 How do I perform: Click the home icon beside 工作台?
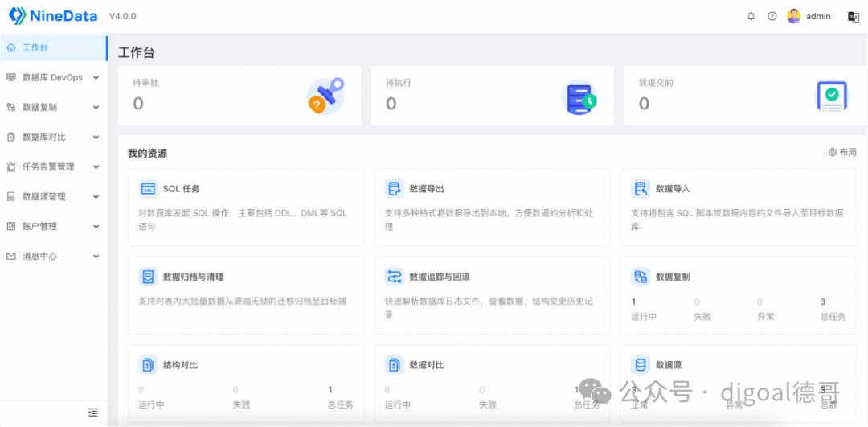pos(11,48)
